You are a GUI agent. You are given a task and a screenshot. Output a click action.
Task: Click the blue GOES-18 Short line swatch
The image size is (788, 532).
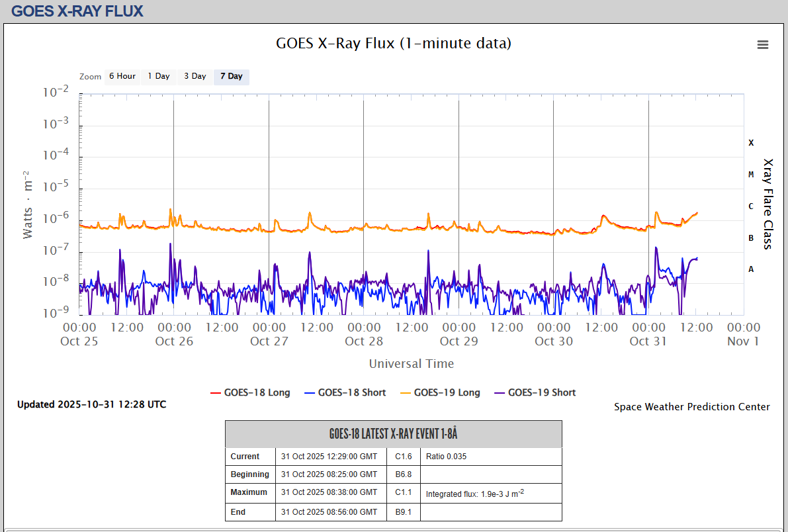point(310,393)
